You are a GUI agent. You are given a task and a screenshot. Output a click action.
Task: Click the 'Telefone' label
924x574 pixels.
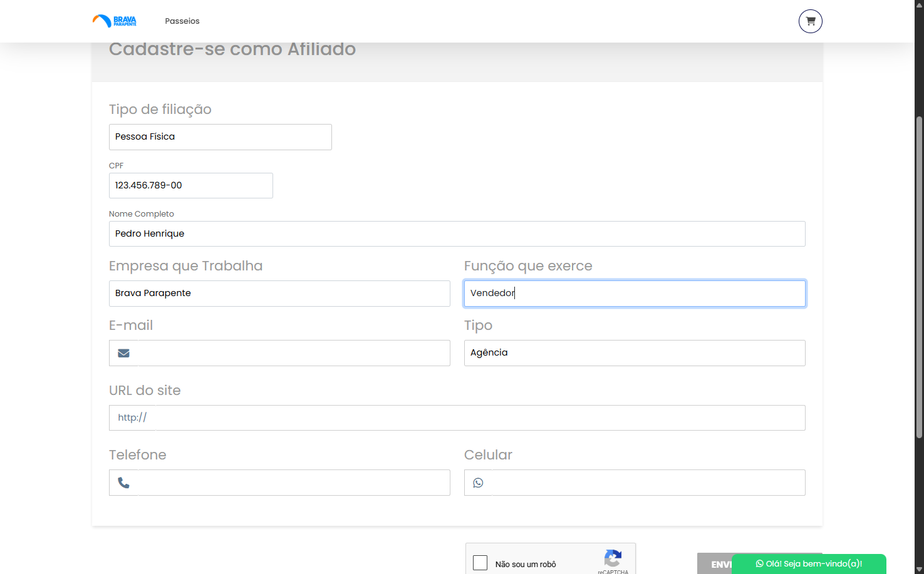point(138,455)
